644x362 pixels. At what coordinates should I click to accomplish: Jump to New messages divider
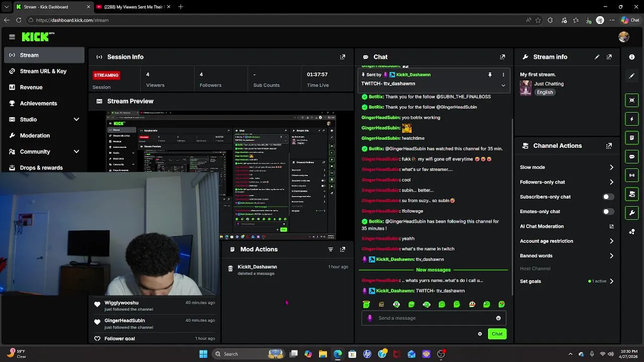pyautogui.click(x=433, y=270)
